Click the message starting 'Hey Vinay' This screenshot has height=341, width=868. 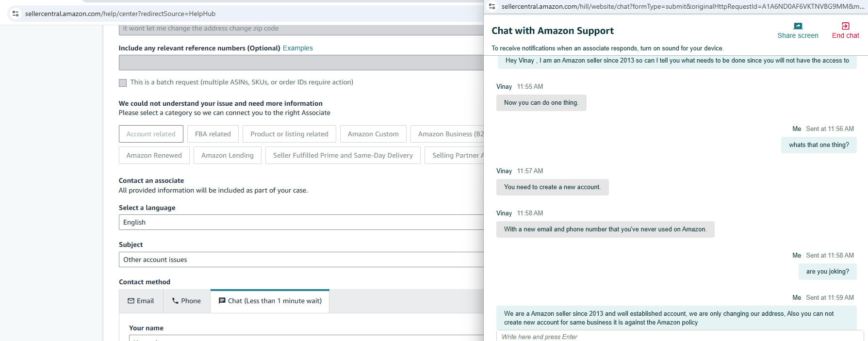coord(676,61)
